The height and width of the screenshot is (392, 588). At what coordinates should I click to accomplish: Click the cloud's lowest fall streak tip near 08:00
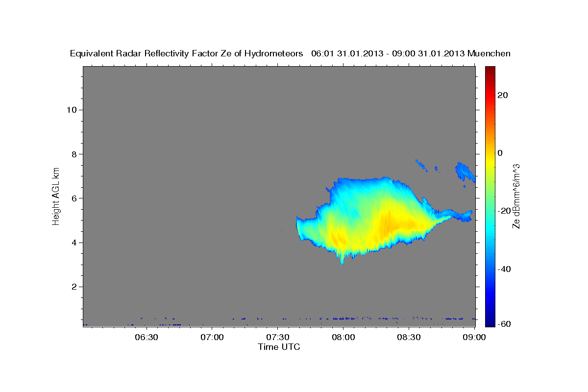(342, 261)
